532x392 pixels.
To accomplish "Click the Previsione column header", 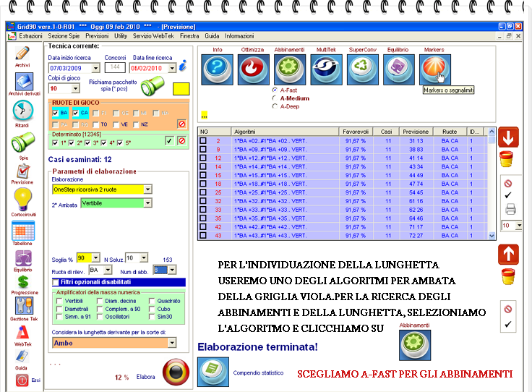I will click(416, 132).
